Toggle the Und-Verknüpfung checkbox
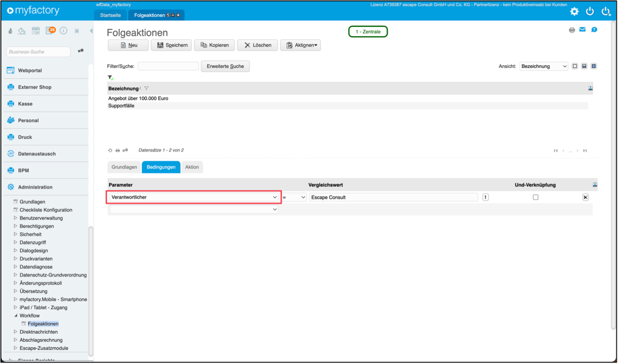The height and width of the screenshot is (364, 619). (x=535, y=197)
